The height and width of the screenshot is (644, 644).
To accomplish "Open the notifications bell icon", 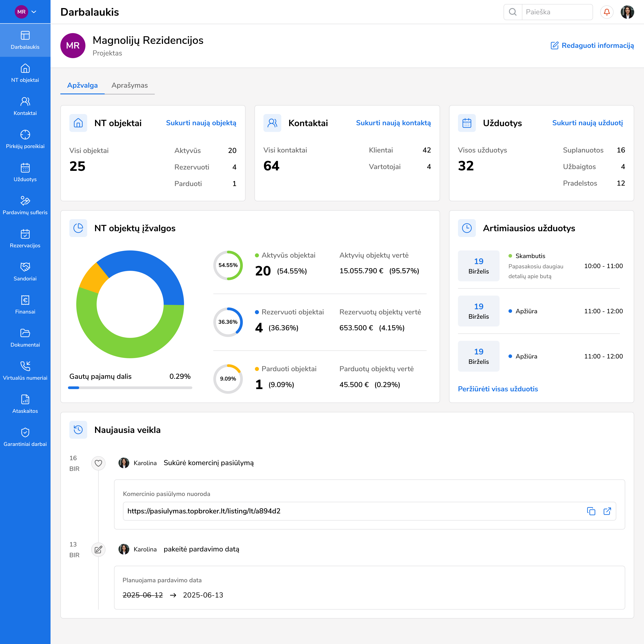I will pyautogui.click(x=607, y=12).
